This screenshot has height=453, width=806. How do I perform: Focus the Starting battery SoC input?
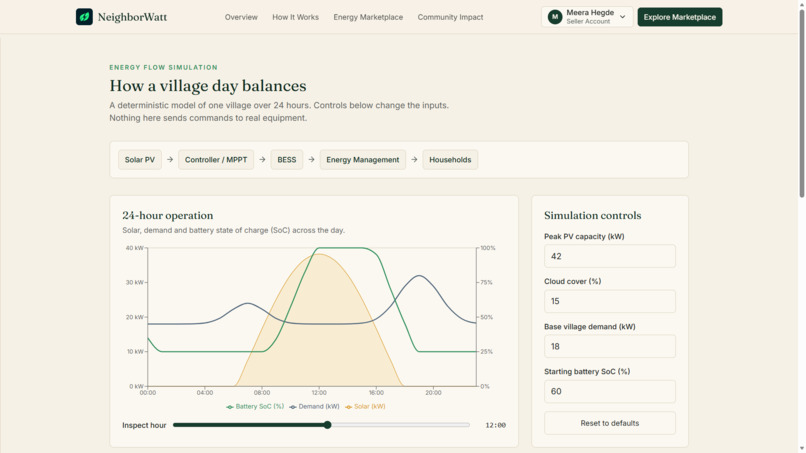(x=610, y=391)
